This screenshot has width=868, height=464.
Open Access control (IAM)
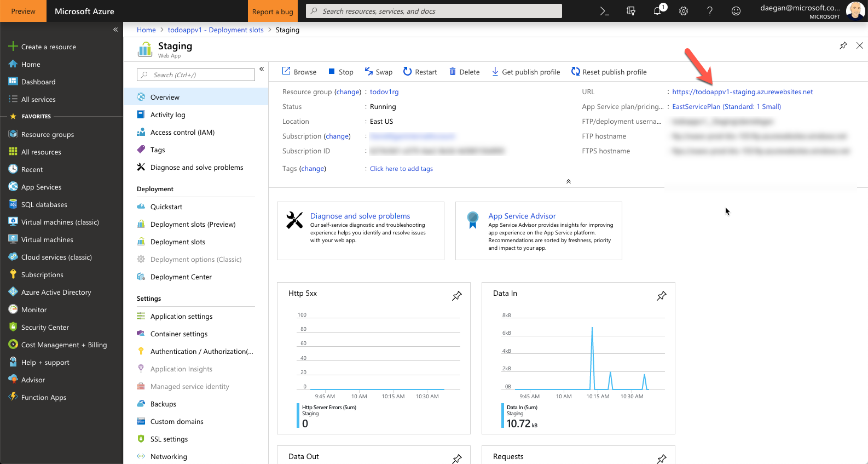pyautogui.click(x=196, y=132)
